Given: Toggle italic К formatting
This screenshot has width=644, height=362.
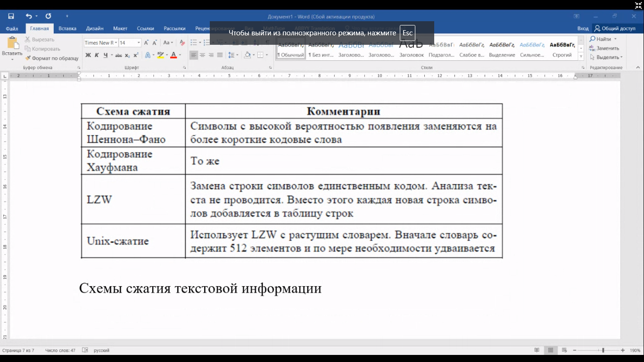Looking at the screenshot, I should click(x=97, y=55).
